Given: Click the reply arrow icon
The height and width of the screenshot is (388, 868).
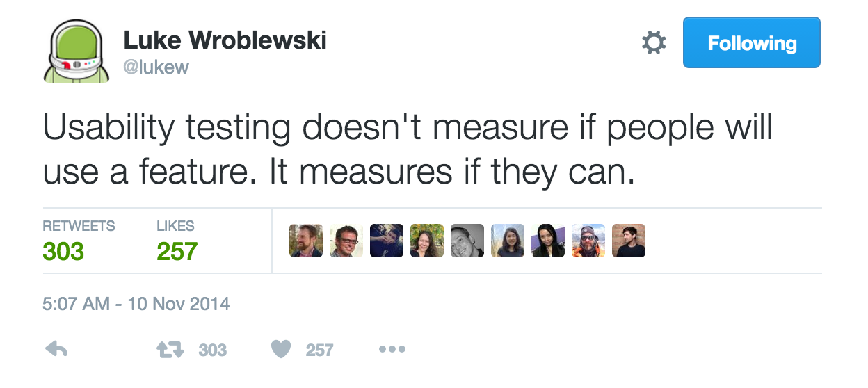Looking at the screenshot, I should pos(56,350).
